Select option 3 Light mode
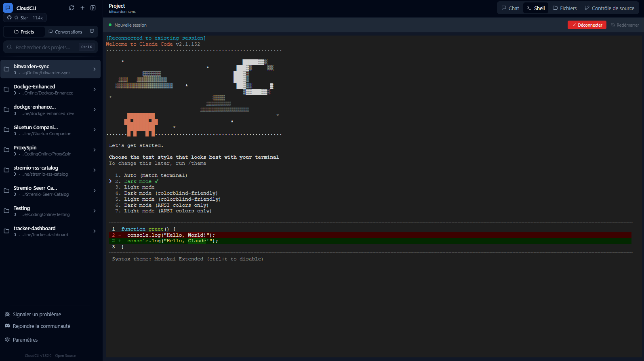Viewport: 644px width, 361px height. (x=135, y=187)
